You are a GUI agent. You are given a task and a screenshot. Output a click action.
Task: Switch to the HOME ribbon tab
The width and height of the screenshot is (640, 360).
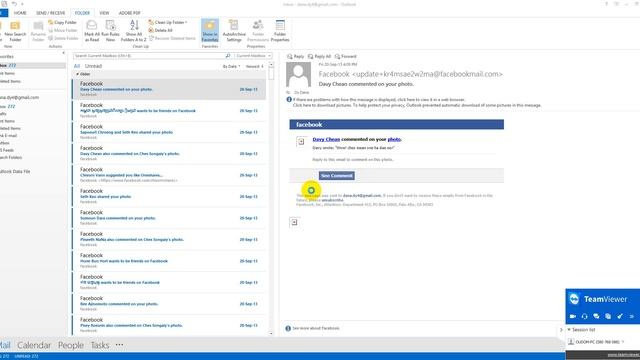pyautogui.click(x=20, y=13)
